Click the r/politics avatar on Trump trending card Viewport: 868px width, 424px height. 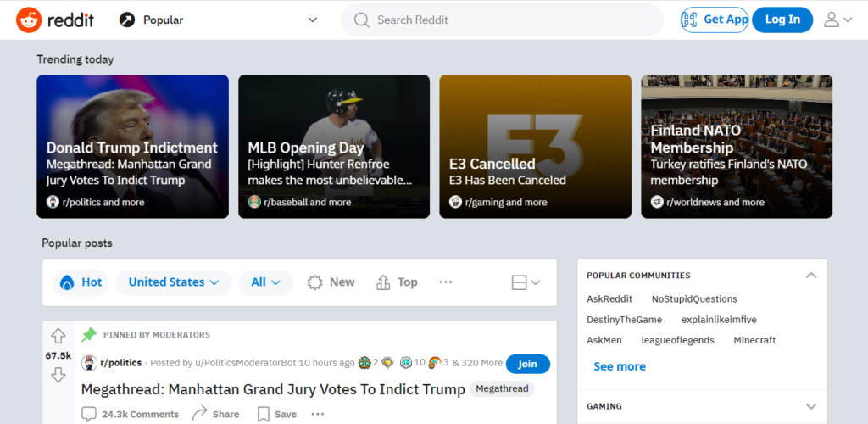point(53,202)
